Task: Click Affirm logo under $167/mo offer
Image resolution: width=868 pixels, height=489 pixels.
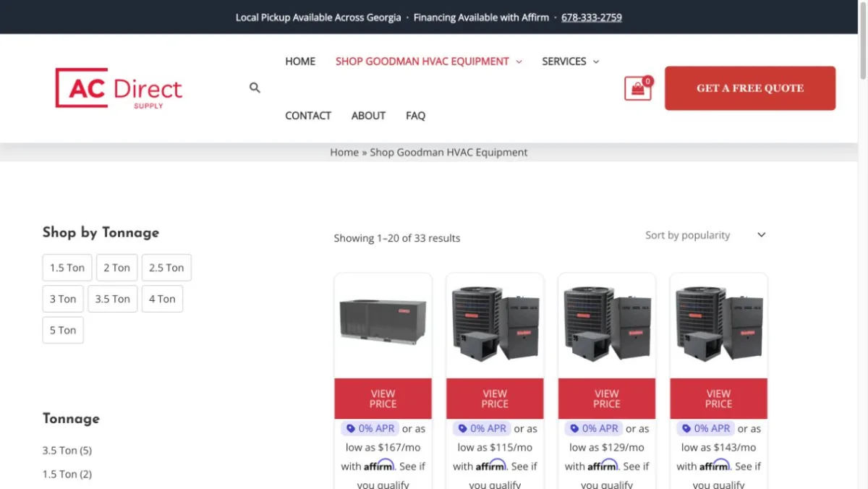Action: tap(379, 465)
